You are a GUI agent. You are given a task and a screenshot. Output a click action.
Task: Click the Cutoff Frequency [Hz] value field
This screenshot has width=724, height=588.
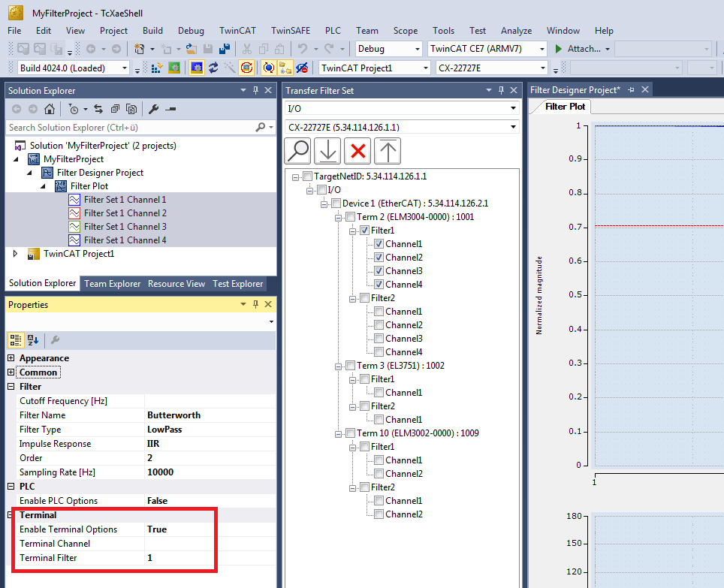[210, 401]
